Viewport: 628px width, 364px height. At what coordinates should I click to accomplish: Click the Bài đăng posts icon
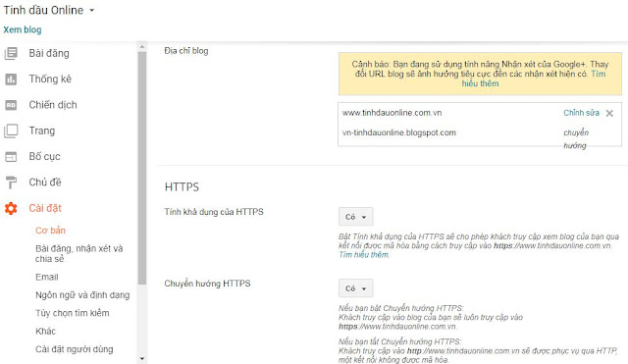[11, 53]
